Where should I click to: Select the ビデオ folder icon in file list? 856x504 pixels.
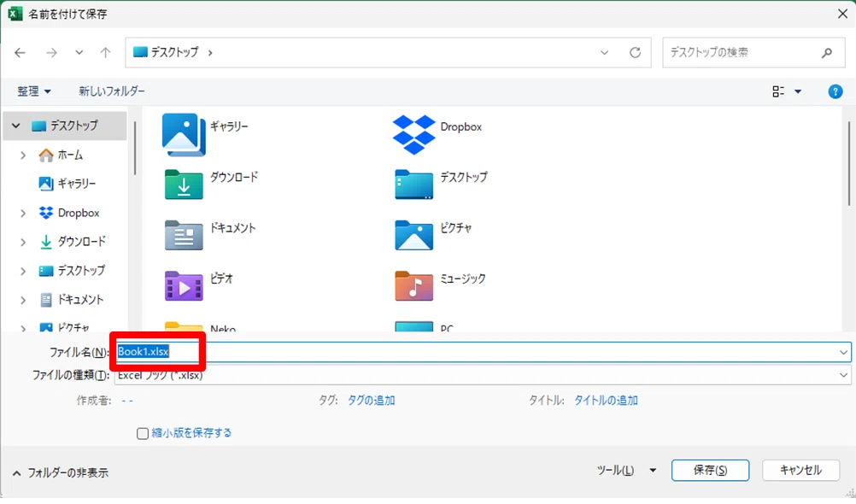click(x=184, y=285)
